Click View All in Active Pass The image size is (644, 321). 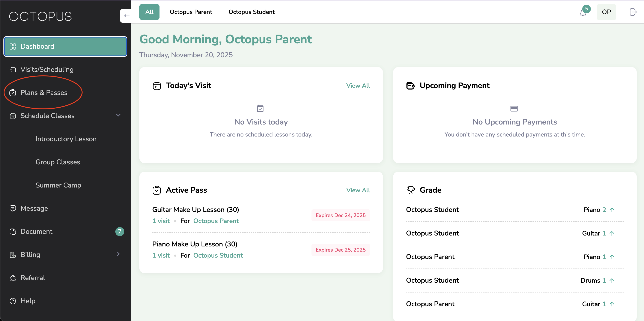(x=358, y=190)
